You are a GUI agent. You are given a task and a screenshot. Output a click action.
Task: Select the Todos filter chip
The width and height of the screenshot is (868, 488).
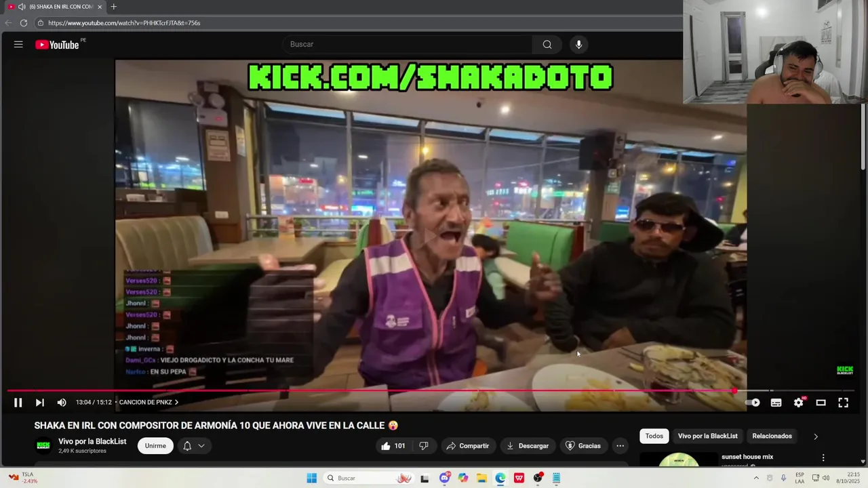(x=654, y=436)
